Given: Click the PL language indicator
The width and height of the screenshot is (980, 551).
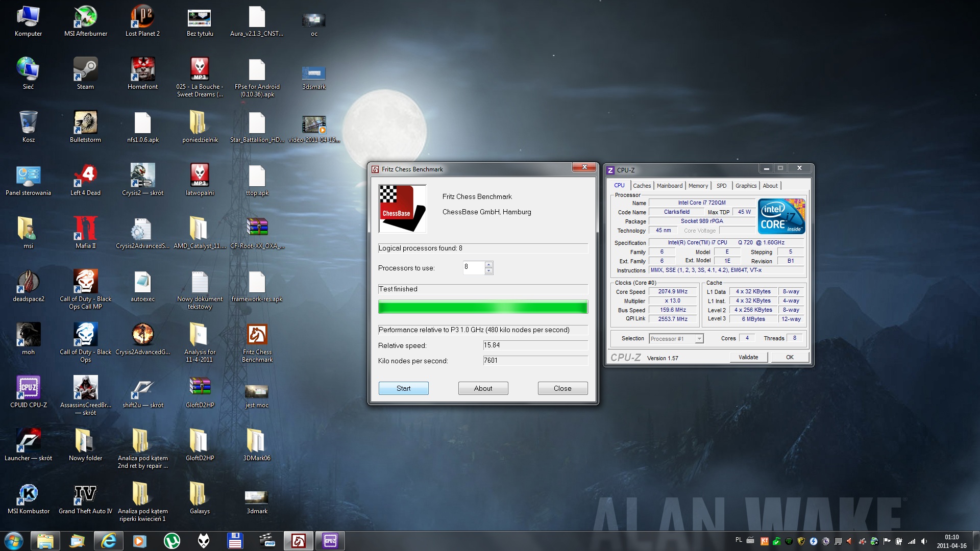Looking at the screenshot, I should click(739, 540).
